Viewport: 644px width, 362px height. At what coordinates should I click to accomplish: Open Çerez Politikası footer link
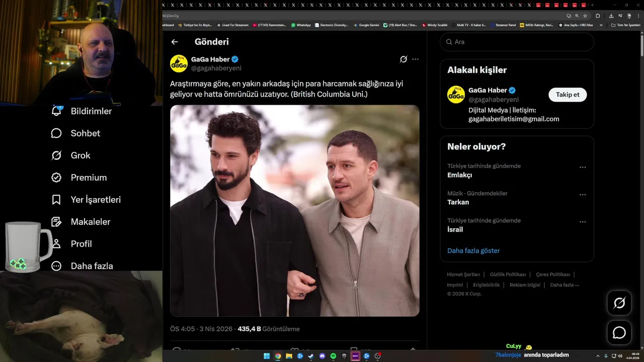(553, 275)
